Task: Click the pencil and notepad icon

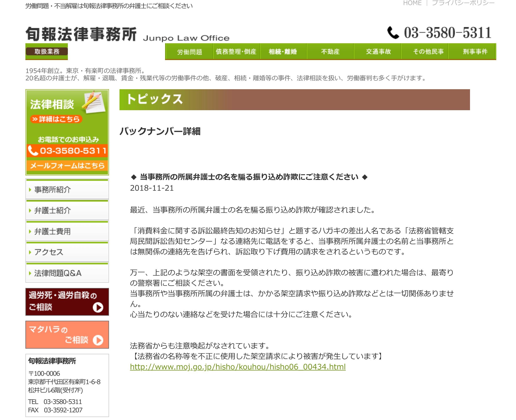Action: tap(94, 102)
